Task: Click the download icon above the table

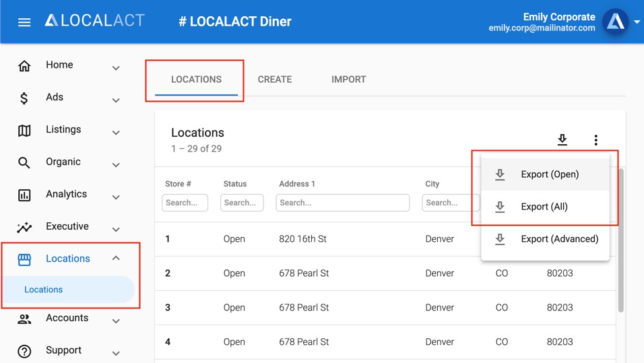Action: (562, 139)
